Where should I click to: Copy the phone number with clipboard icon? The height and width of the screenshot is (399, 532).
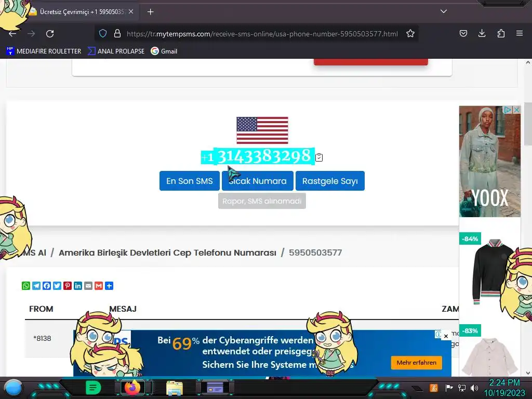point(319,157)
